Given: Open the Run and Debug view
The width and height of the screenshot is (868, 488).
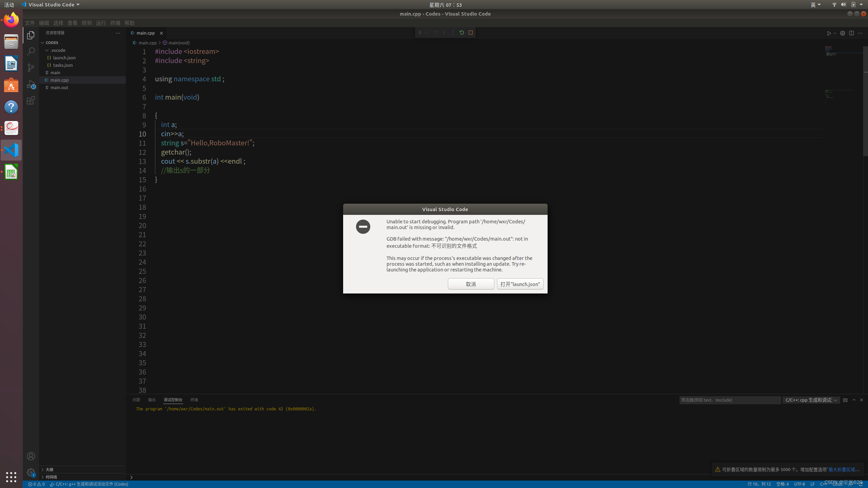Looking at the screenshot, I should click(x=31, y=84).
